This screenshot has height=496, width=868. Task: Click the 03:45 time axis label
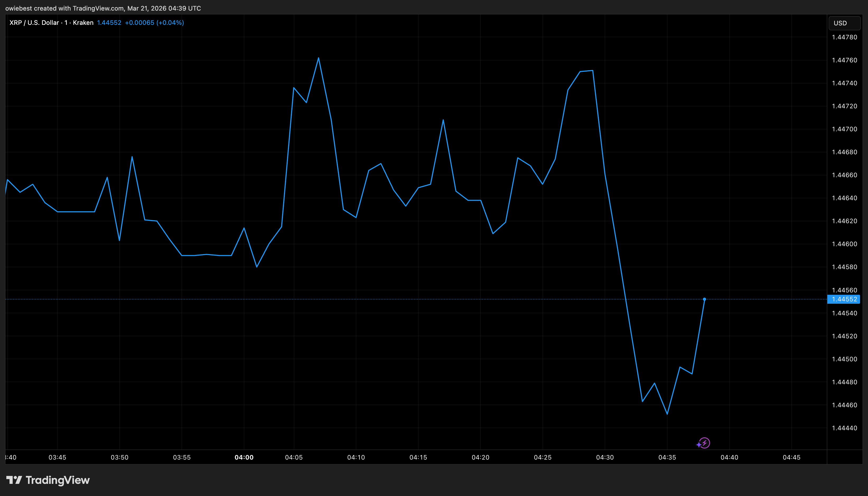(x=57, y=457)
